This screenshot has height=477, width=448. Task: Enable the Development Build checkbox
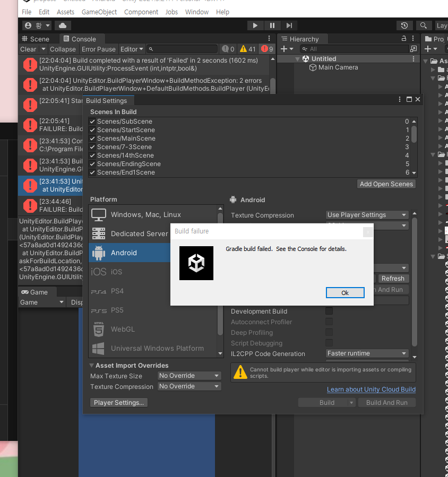(329, 311)
